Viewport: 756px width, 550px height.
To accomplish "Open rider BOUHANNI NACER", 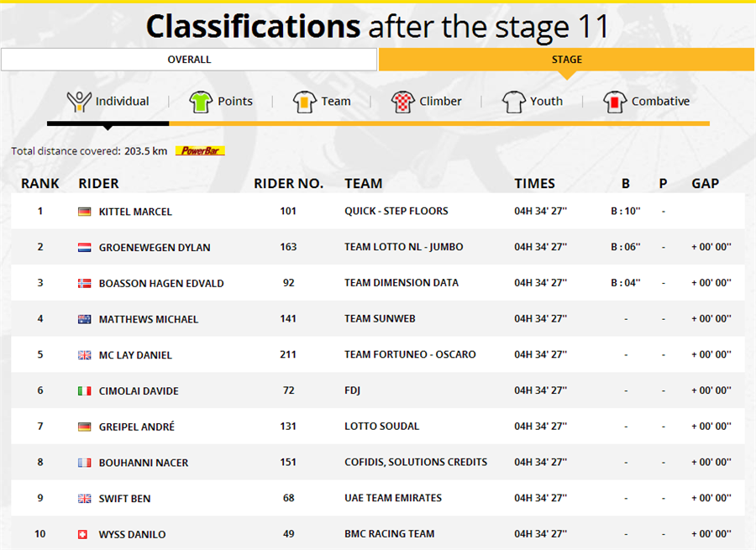I will [144, 463].
